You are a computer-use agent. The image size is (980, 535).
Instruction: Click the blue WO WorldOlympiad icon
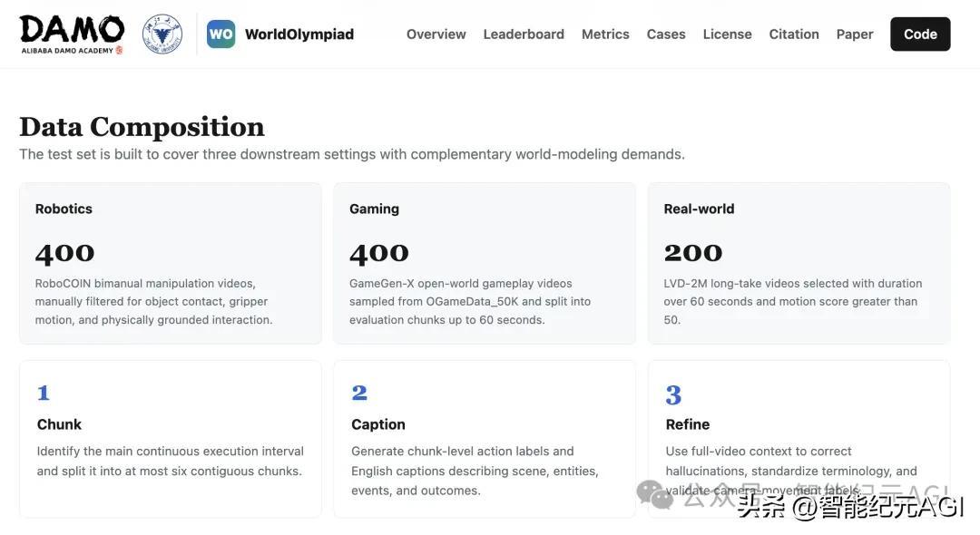[221, 34]
